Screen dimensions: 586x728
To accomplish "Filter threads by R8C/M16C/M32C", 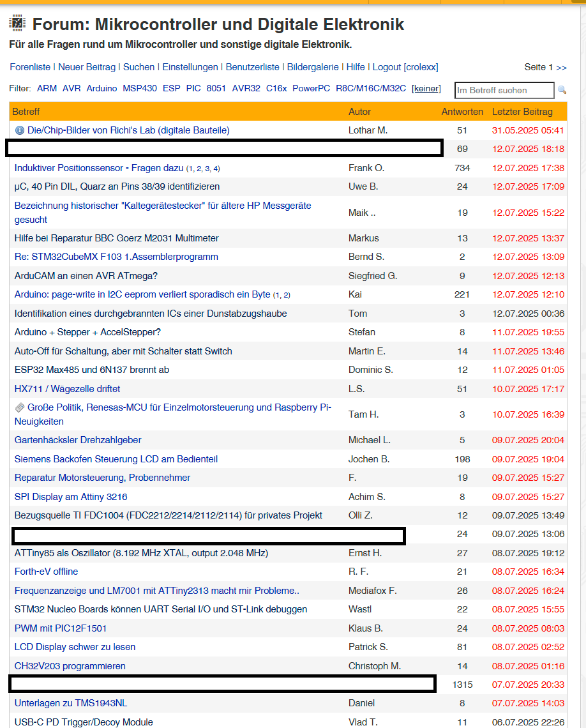I will pos(371,88).
